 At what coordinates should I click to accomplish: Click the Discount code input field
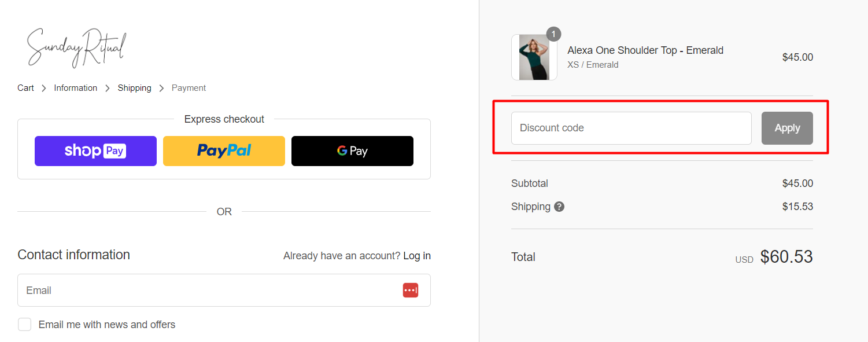pos(630,128)
